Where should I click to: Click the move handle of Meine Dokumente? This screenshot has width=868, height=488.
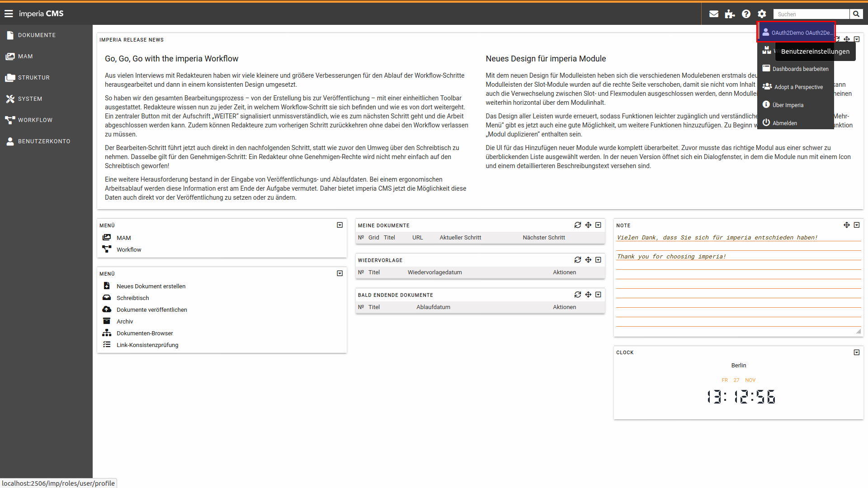(588, 225)
